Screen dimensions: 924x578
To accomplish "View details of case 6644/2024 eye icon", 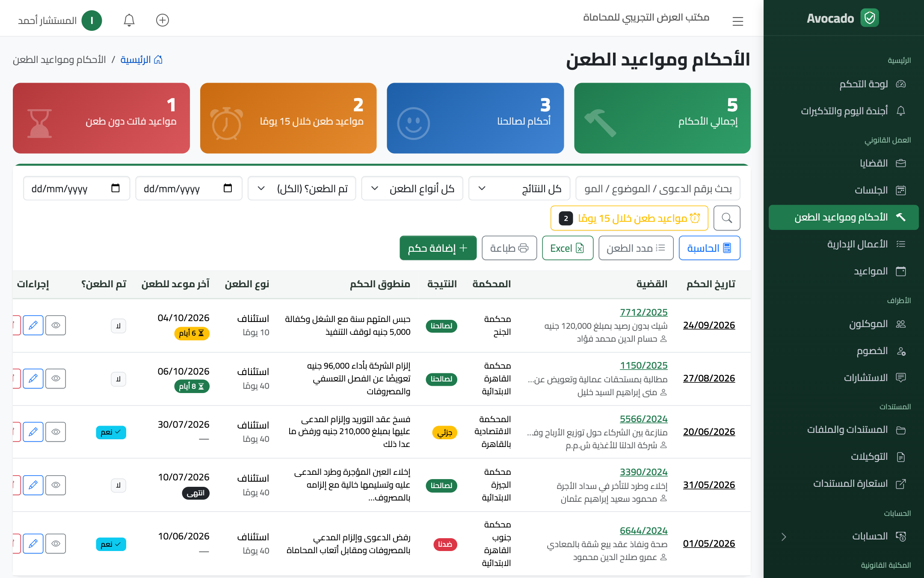I will 56,544.
